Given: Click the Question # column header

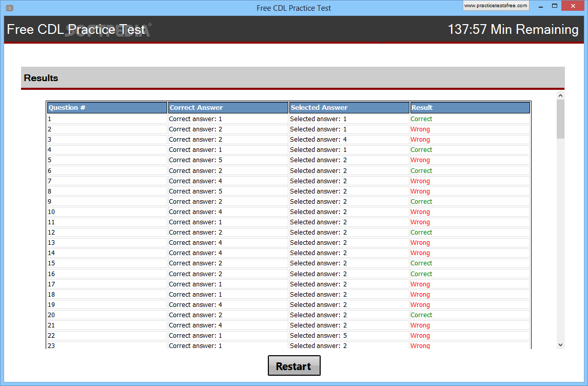Looking at the screenshot, I should (107, 108).
